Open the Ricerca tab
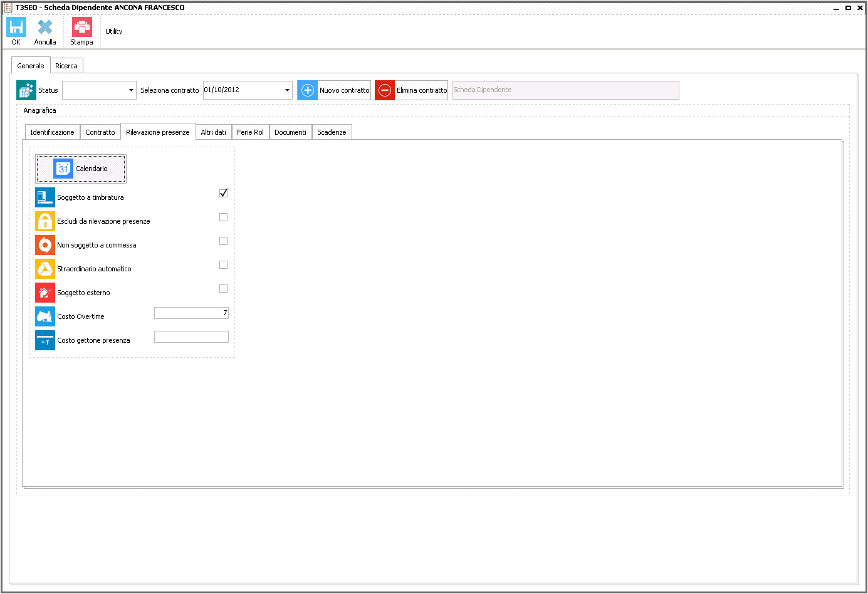The height and width of the screenshot is (594, 868). click(x=66, y=66)
